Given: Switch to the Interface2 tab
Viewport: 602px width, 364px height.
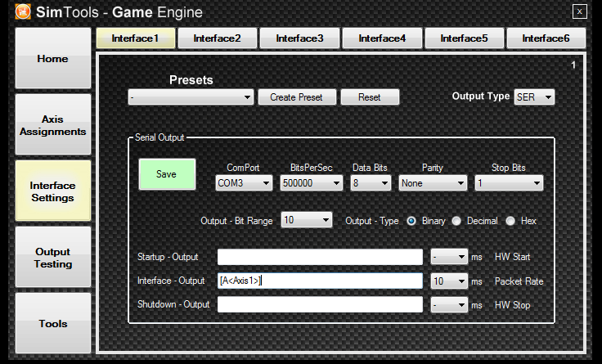Looking at the screenshot, I should pos(218,38).
